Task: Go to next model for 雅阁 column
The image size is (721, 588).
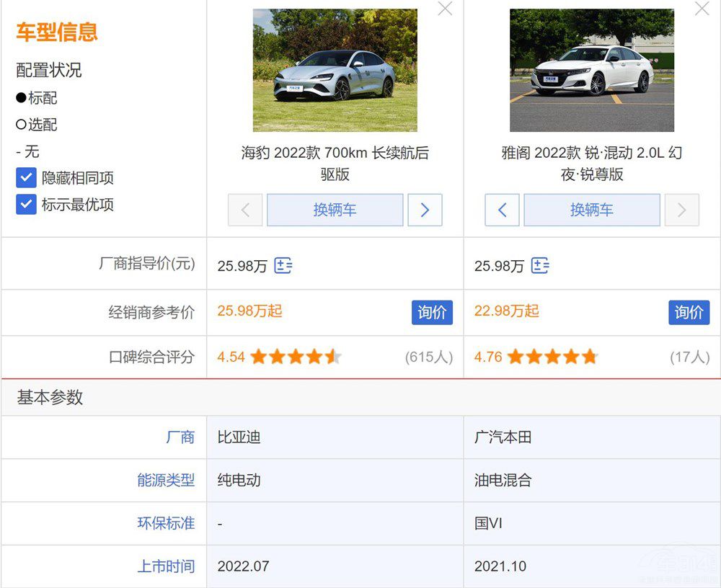Action: [681, 210]
